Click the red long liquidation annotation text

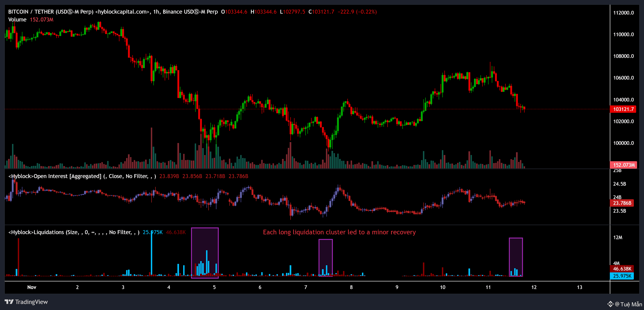click(339, 232)
